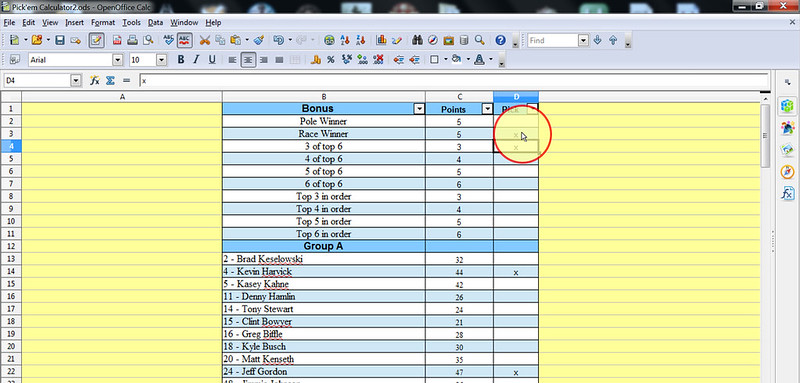This screenshot has height=383, width=800.
Task: Click the Paste clipboard icon
Action: point(236,40)
